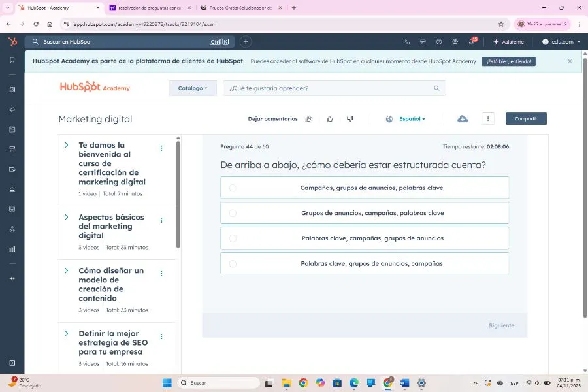The height and width of the screenshot is (392, 588).
Task: Click the ¿Qué te gustaría aprender? field
Action: (334, 88)
